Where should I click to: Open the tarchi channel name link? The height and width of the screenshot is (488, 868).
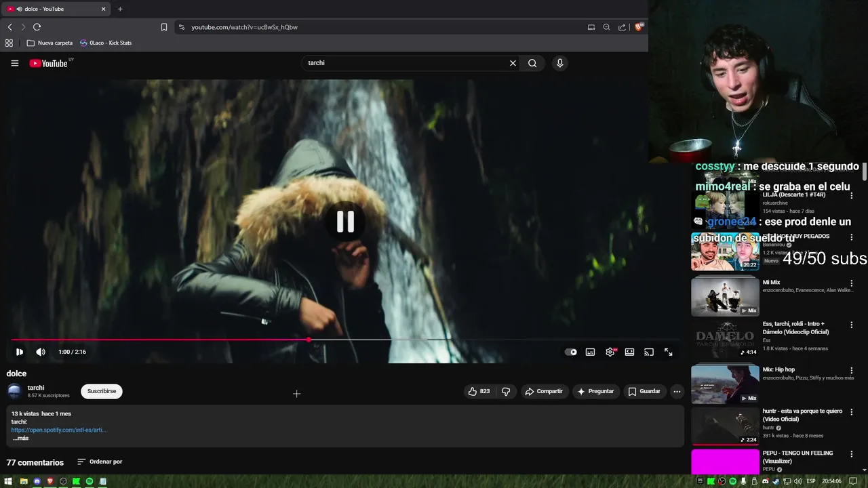(36, 388)
